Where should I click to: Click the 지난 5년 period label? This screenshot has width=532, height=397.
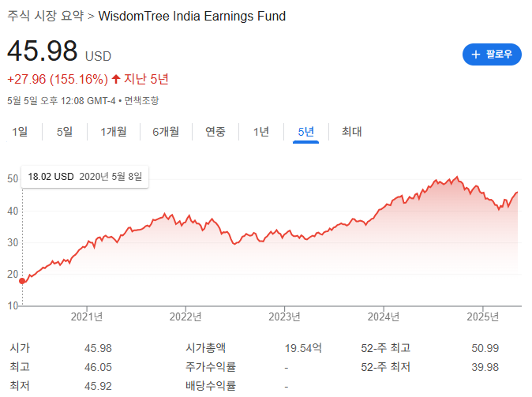(x=146, y=79)
